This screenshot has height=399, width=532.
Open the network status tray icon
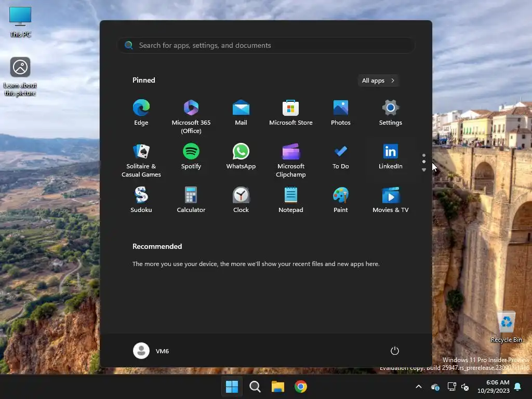(x=451, y=387)
